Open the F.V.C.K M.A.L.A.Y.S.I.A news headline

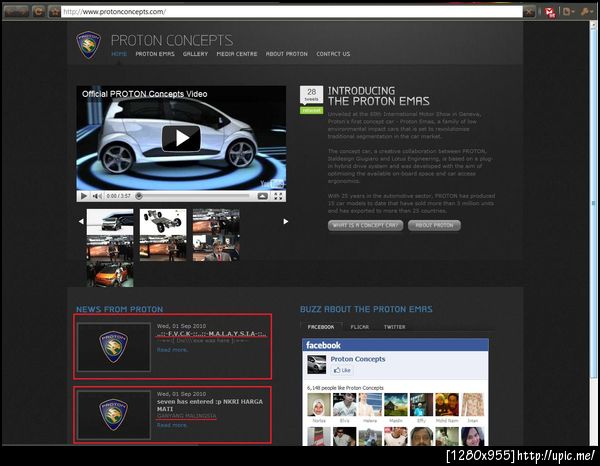click(x=212, y=334)
